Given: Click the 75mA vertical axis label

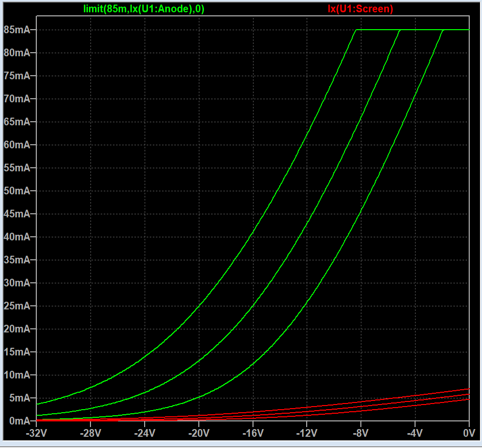Looking at the screenshot, I should [x=17, y=76].
